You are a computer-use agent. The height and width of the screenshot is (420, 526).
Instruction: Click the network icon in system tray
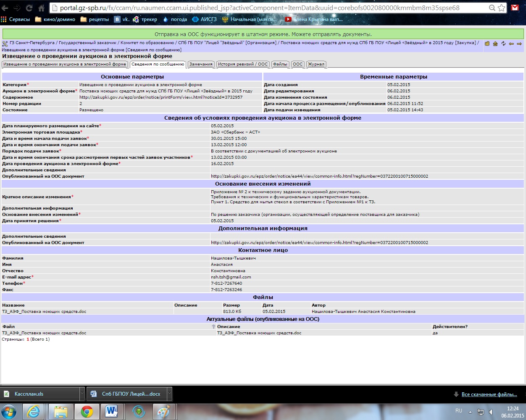[481, 412]
